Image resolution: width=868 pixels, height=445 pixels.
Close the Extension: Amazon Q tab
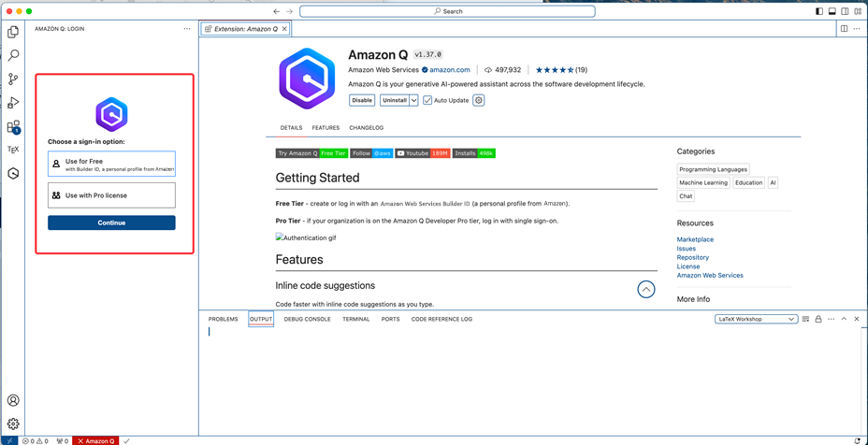coord(284,29)
